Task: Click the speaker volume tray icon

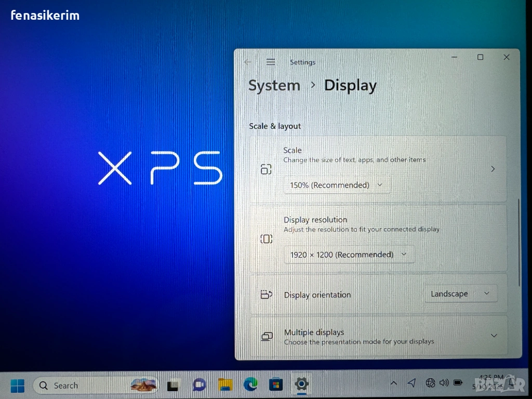Action: coord(444,383)
